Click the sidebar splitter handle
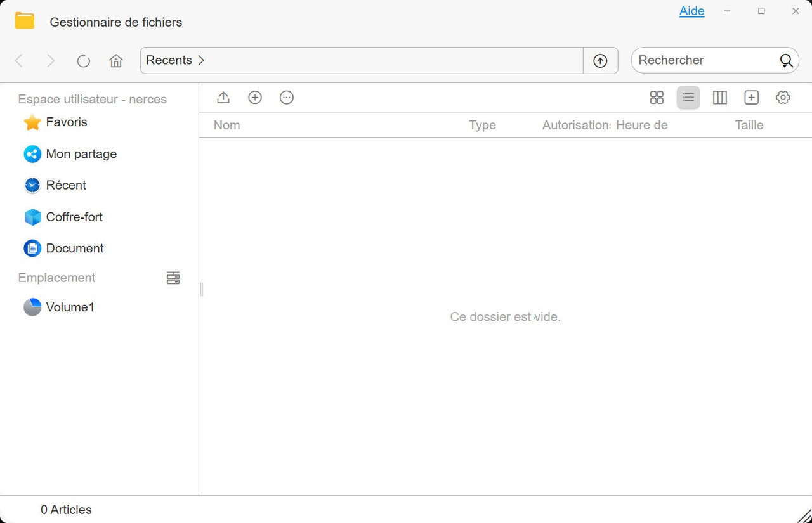812x523 pixels. click(202, 289)
